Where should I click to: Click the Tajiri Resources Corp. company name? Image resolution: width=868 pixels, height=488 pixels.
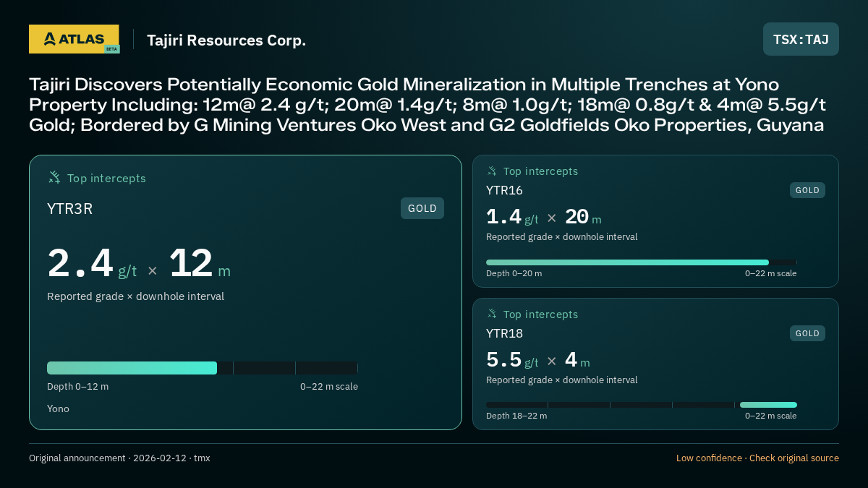point(226,40)
